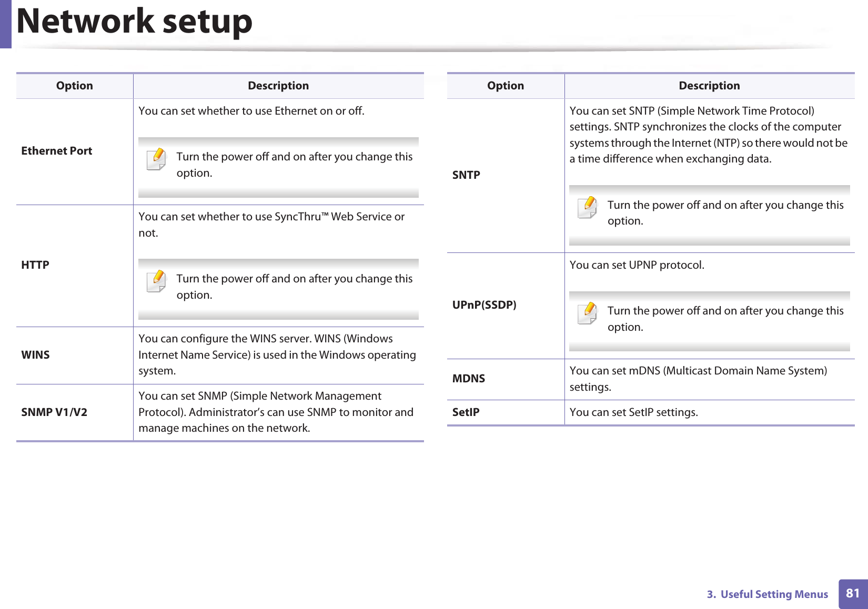Image resolution: width=868 pixels, height=609 pixels.
Task: Click page number 81 in the footer
Action: pos(853,594)
